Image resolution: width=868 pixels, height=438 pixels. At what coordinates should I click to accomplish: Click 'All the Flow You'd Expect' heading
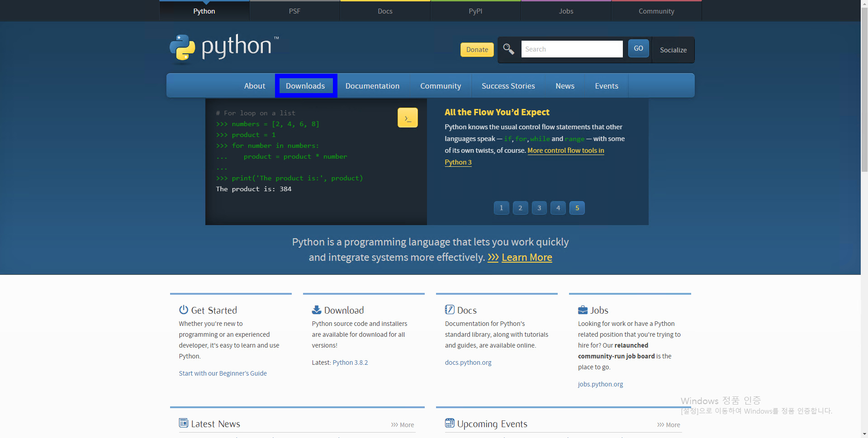497,112
